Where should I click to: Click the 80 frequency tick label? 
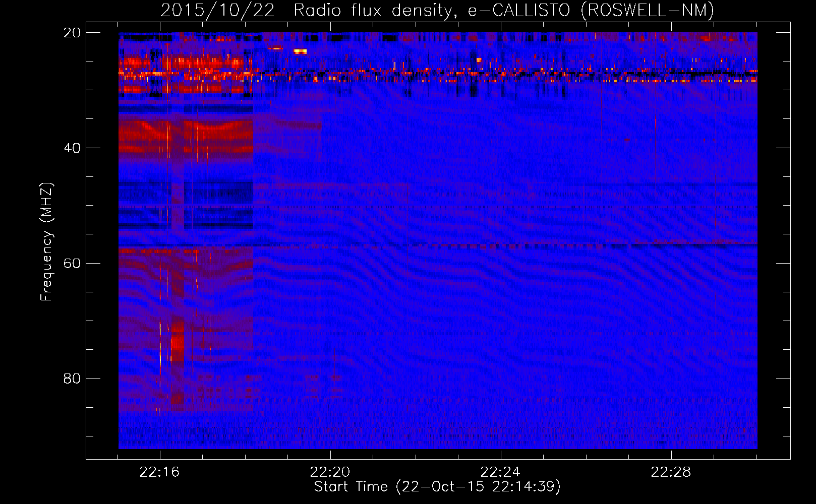coord(72,379)
